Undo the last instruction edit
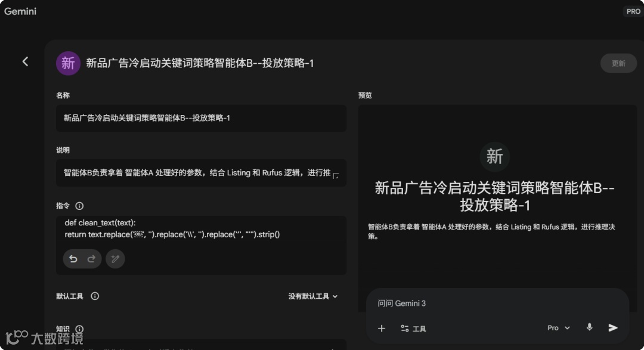 pos(73,259)
